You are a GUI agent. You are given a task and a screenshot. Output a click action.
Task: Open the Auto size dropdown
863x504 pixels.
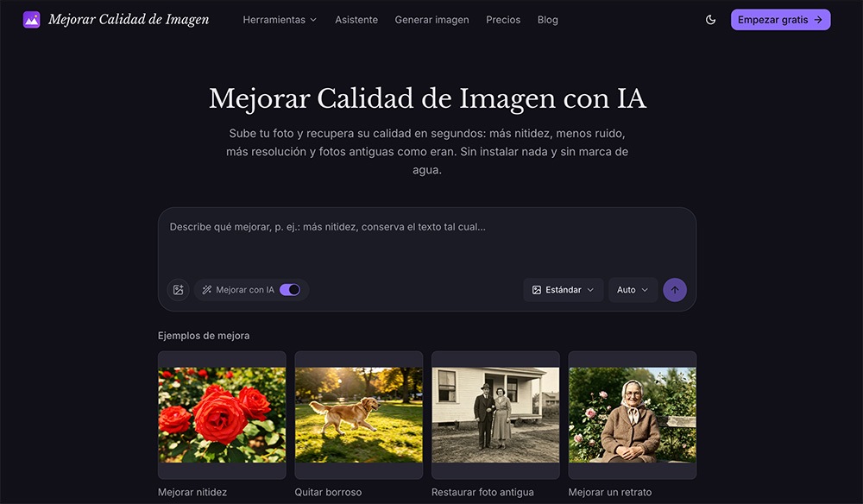(633, 290)
